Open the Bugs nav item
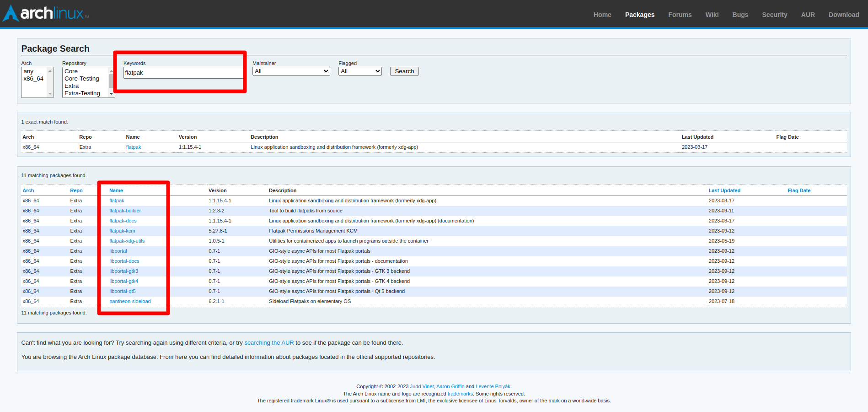This screenshot has width=868, height=412. [x=740, y=15]
